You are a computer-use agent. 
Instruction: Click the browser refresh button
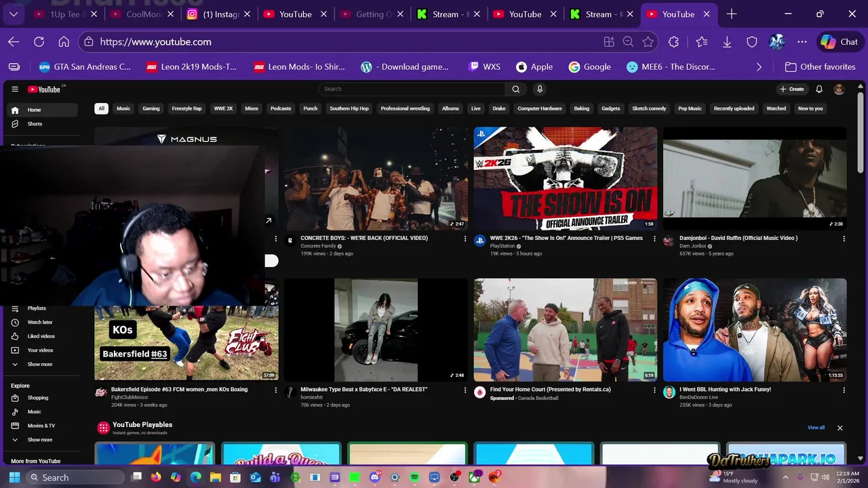(39, 42)
